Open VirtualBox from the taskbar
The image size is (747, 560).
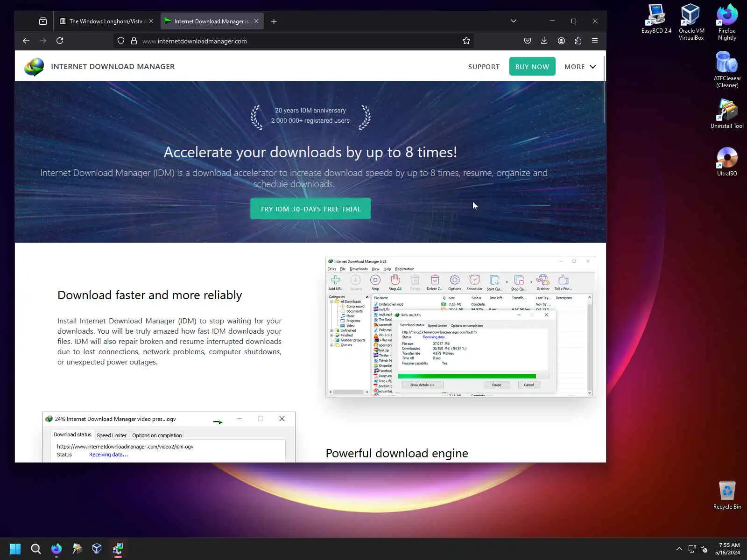(x=97, y=549)
